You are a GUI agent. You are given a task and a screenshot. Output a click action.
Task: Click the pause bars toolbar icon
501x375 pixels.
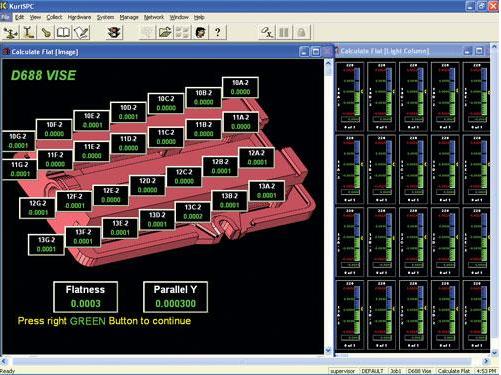coord(284,32)
